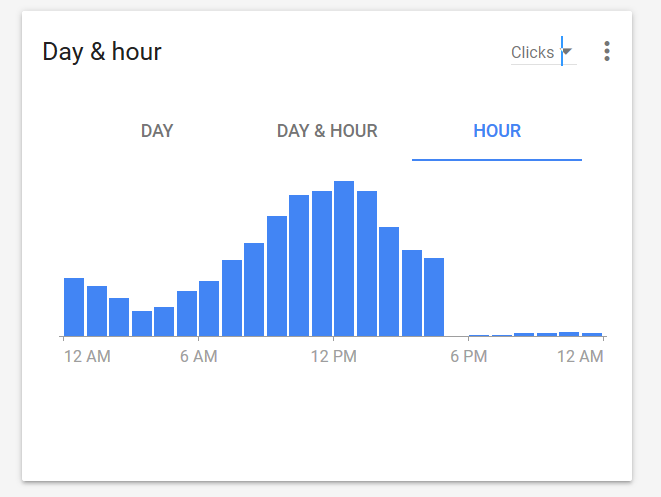Click the tallest bar at 12 PM
661x497 pixels.
coord(344,258)
